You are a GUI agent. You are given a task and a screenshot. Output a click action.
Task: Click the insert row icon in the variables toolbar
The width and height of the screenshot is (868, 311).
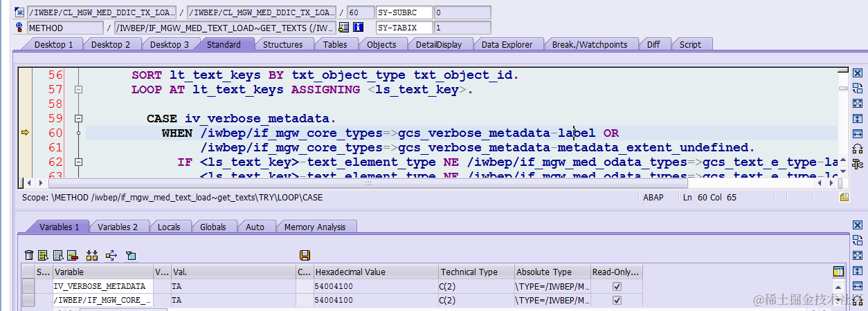click(x=43, y=256)
